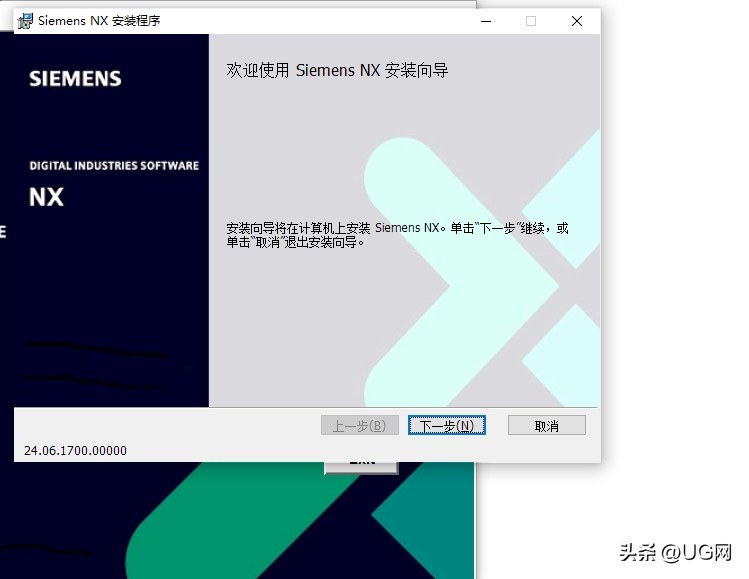Click the 下一步(N) button
Viewport: 749px width, 579px height.
coord(447,425)
